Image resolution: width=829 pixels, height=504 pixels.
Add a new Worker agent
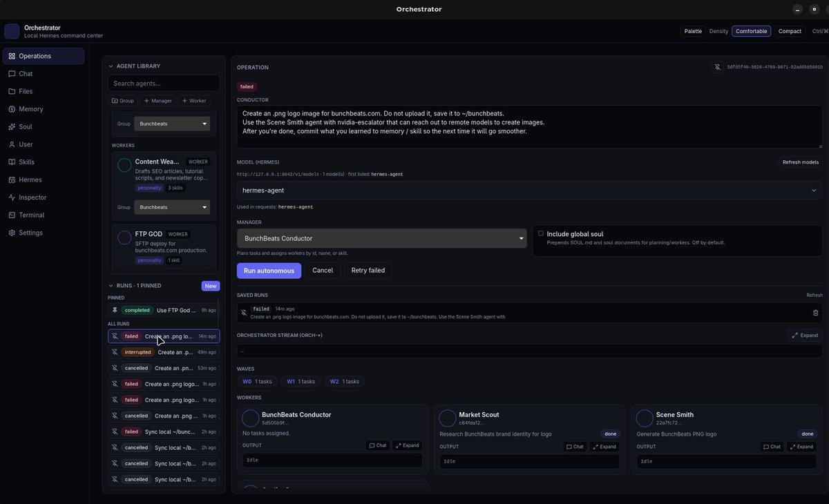coord(194,101)
